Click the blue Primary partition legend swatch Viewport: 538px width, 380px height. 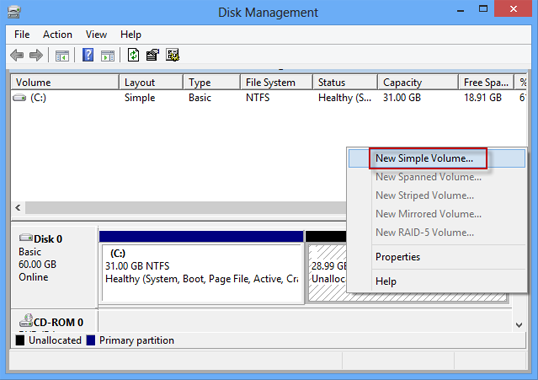[x=91, y=340]
